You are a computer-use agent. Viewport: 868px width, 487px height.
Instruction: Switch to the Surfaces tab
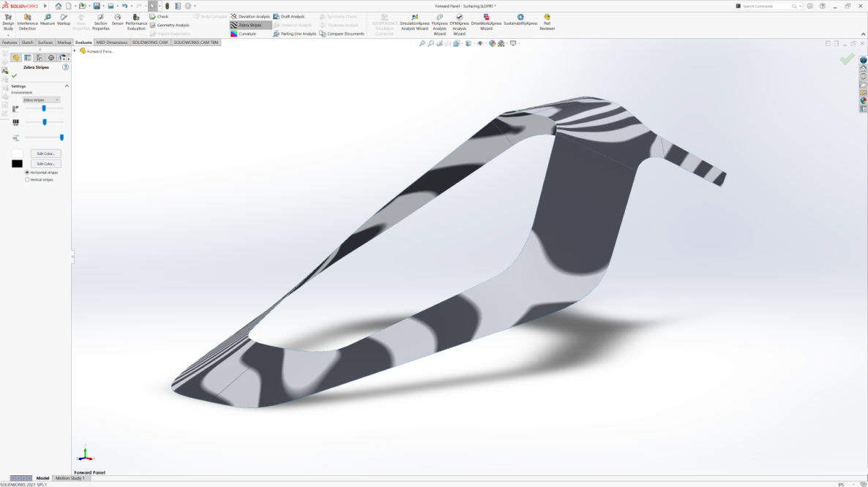pos(45,42)
